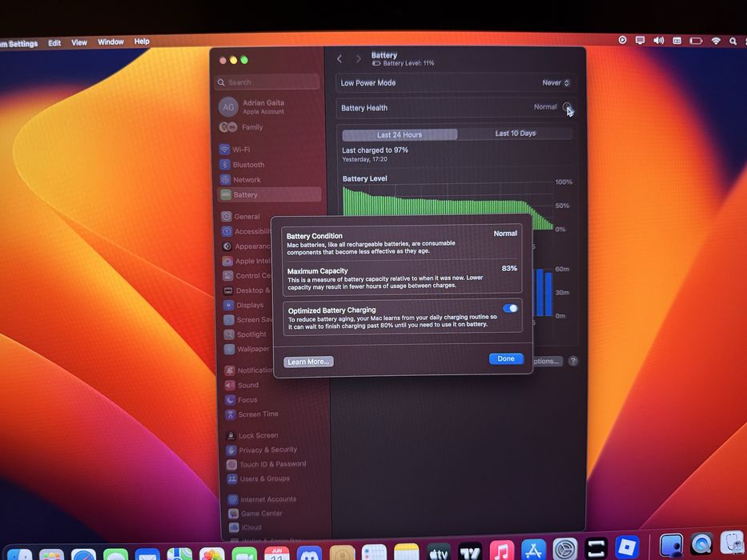This screenshot has width=747, height=560.
Task: Click the Options button behind the dialog
Action: pyautogui.click(x=546, y=361)
